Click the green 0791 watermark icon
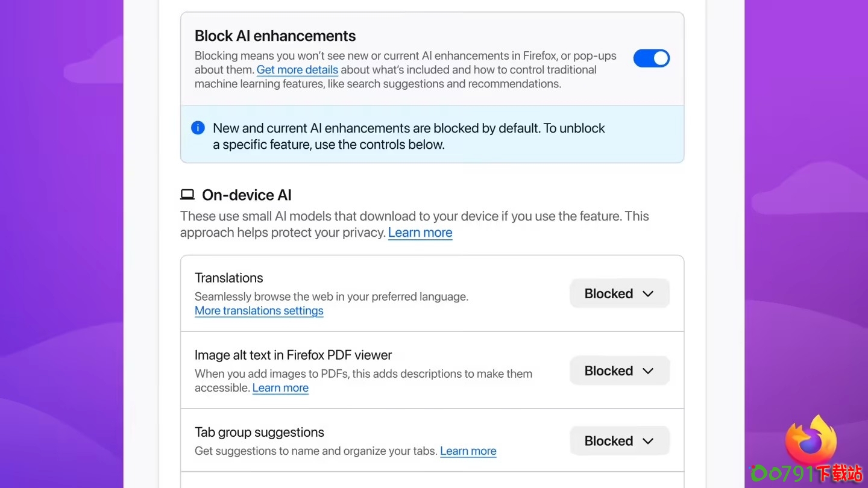This screenshot has height=488, width=868. click(x=758, y=474)
